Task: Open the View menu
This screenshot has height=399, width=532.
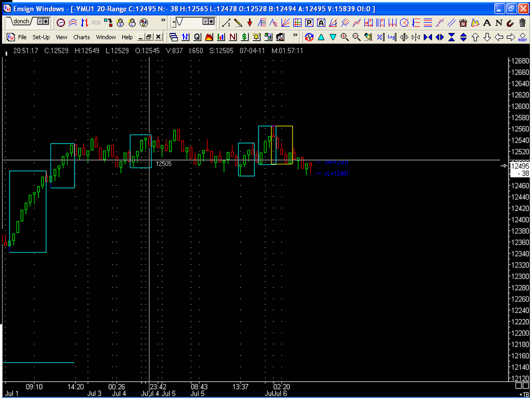Action: pyautogui.click(x=61, y=37)
